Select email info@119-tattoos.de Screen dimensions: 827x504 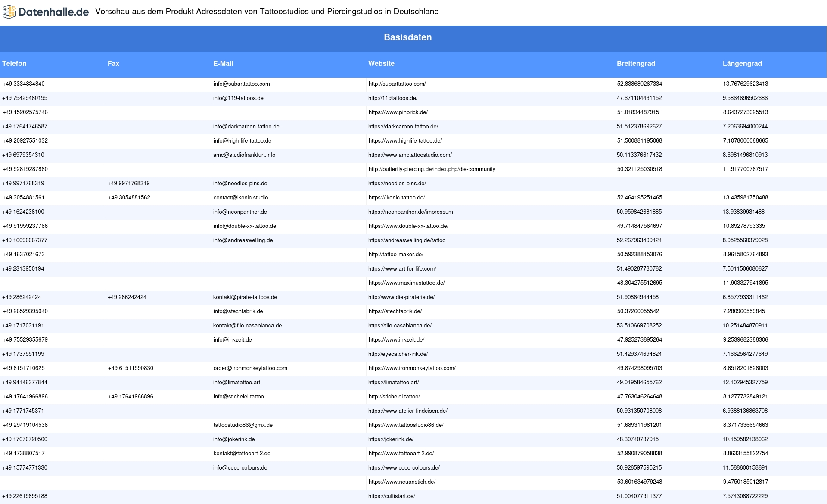(238, 98)
